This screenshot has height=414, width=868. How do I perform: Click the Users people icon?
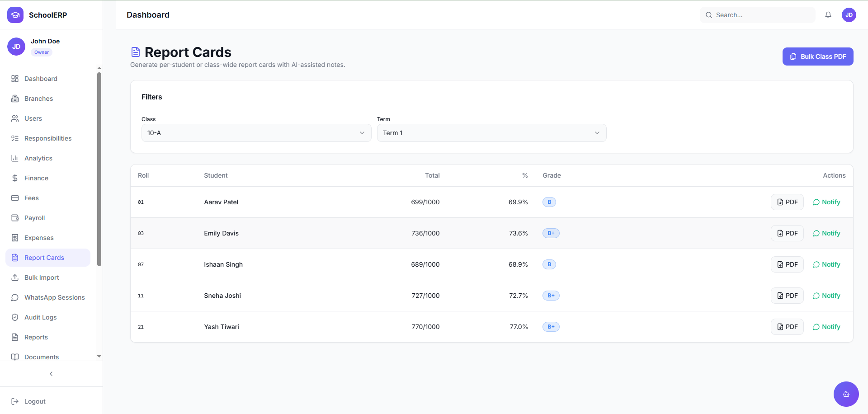[15, 118]
